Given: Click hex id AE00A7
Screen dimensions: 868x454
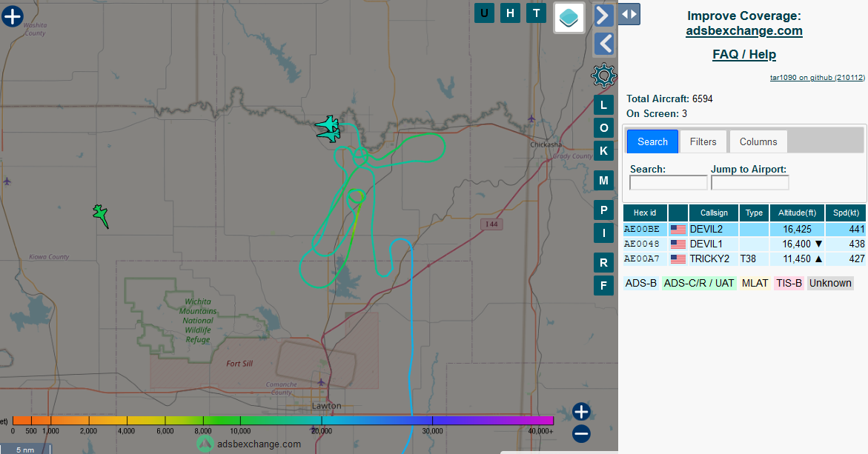Looking at the screenshot, I should pos(642,258).
